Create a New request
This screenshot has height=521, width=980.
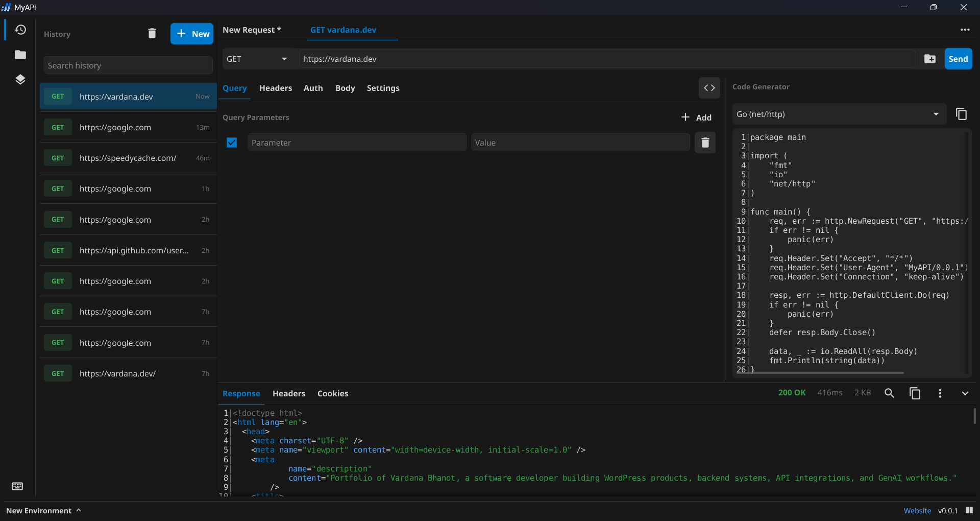[192, 34]
